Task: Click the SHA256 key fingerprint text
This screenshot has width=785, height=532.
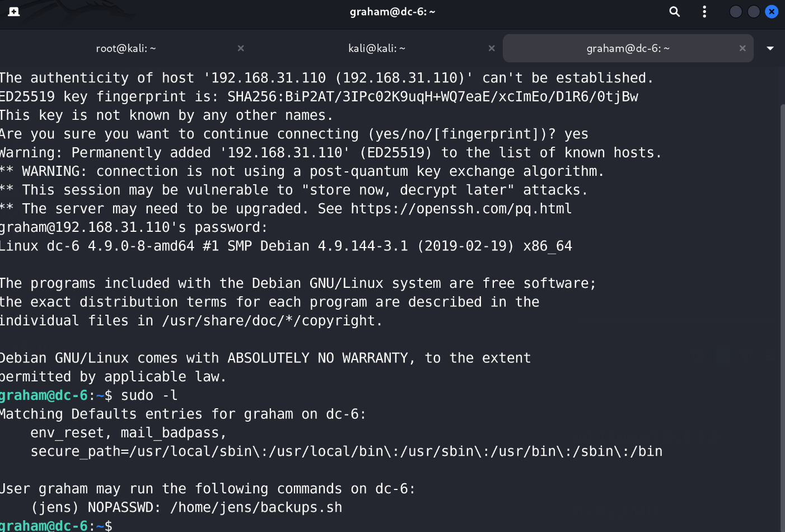Action: [x=433, y=97]
